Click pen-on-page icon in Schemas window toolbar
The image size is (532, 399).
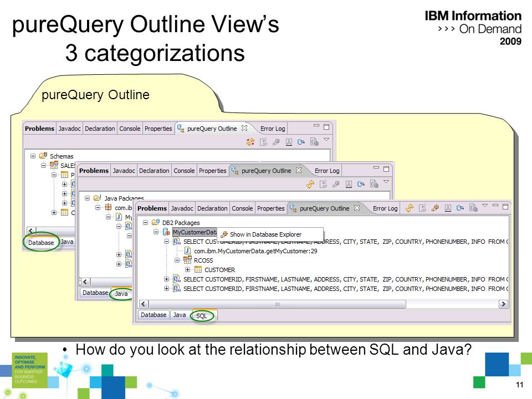[x=264, y=142]
